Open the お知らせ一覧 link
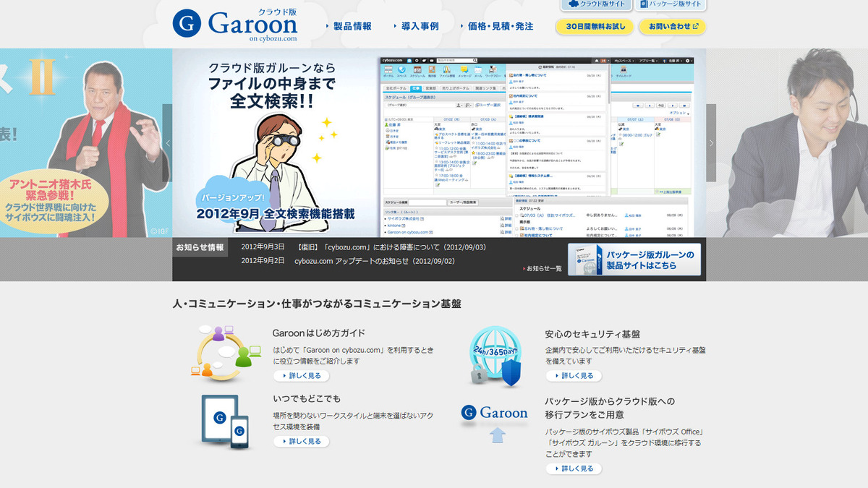The width and height of the screenshot is (868, 488). click(542, 268)
